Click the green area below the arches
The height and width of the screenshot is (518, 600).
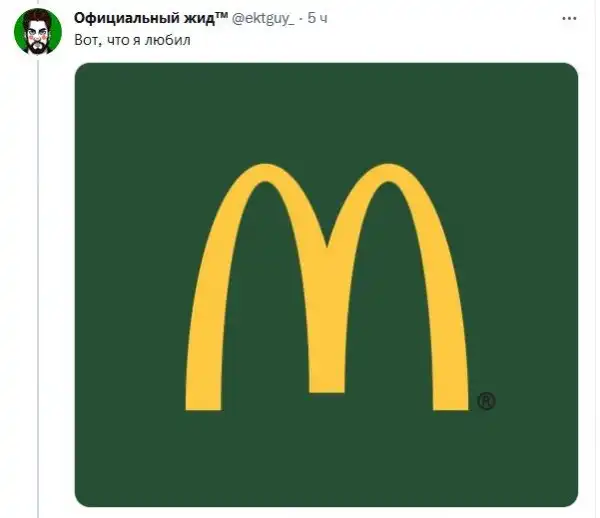[326, 459]
